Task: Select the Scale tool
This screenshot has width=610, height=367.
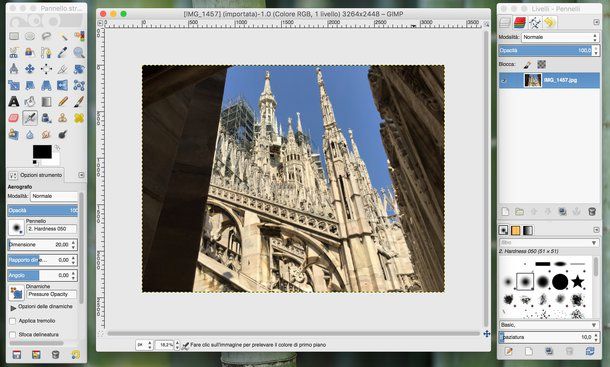Action: click(14, 85)
